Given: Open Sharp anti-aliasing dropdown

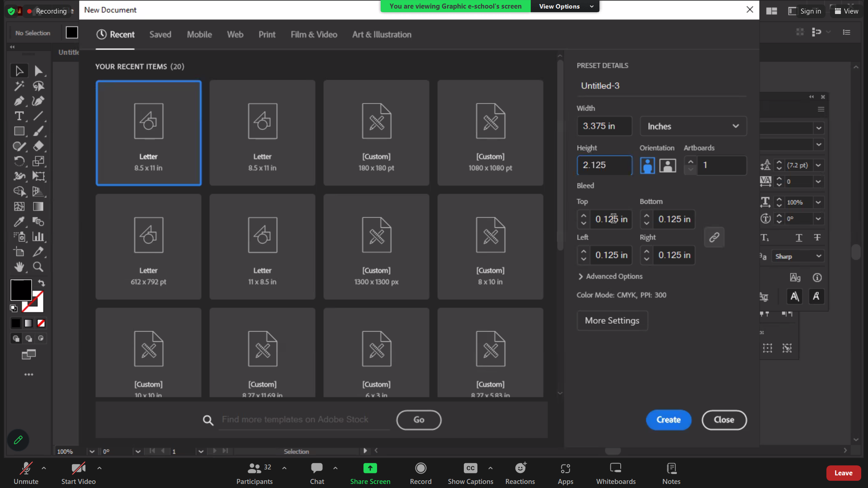Looking at the screenshot, I should [798, 256].
